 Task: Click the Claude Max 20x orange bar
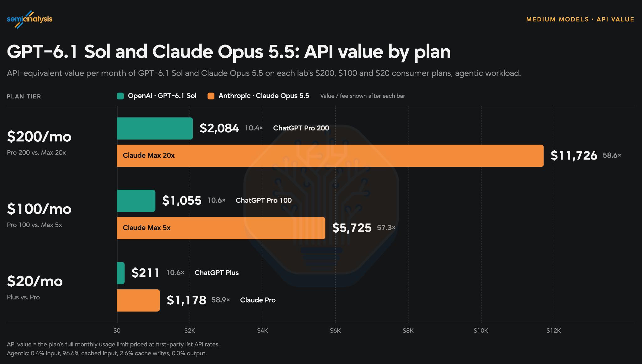coord(330,156)
